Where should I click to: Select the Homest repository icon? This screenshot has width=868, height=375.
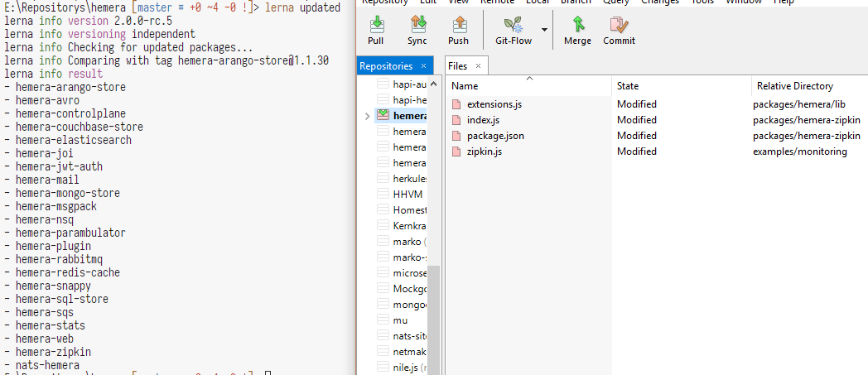point(383,209)
